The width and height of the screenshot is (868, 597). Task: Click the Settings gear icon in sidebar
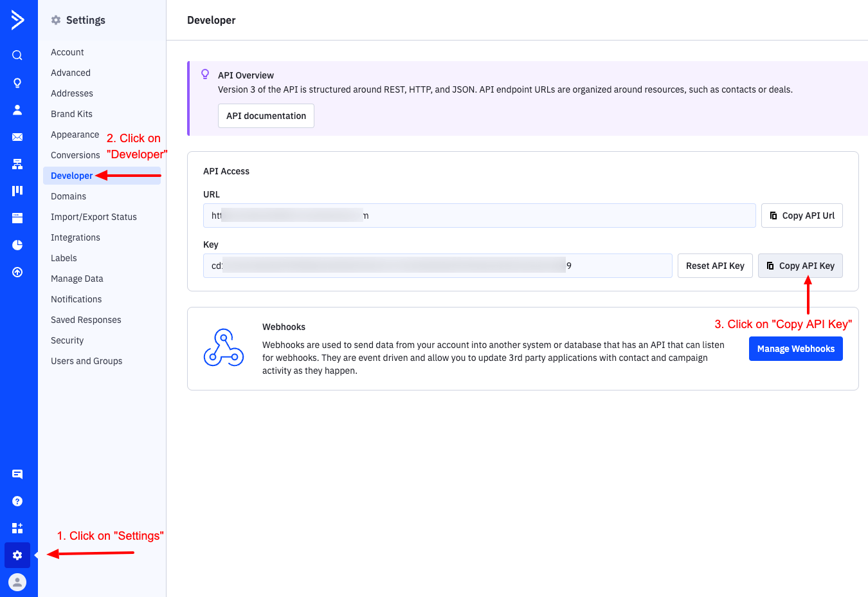[17, 555]
